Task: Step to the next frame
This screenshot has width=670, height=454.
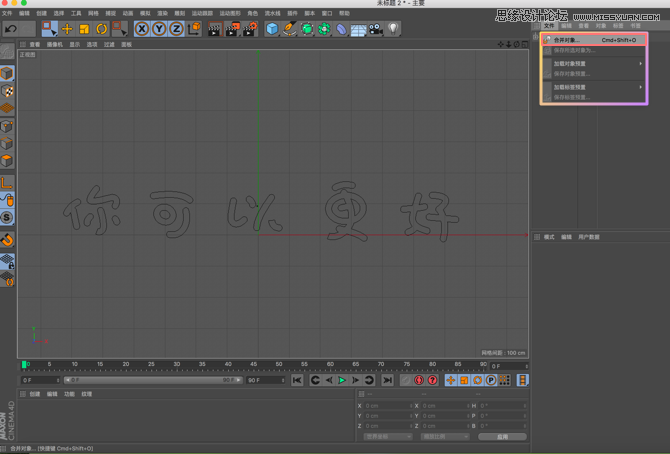Action: pyautogui.click(x=356, y=380)
